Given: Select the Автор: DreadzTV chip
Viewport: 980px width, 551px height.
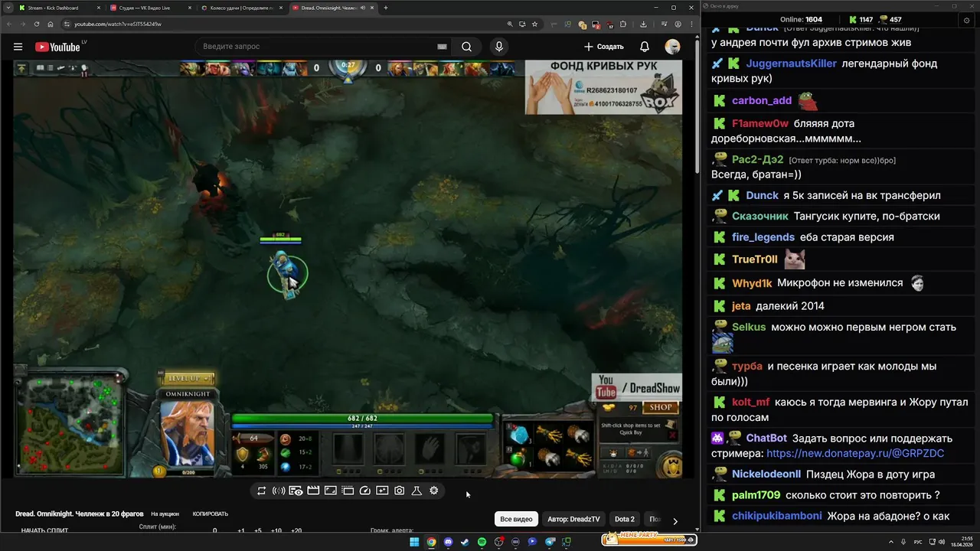Looking at the screenshot, I should click(x=573, y=519).
